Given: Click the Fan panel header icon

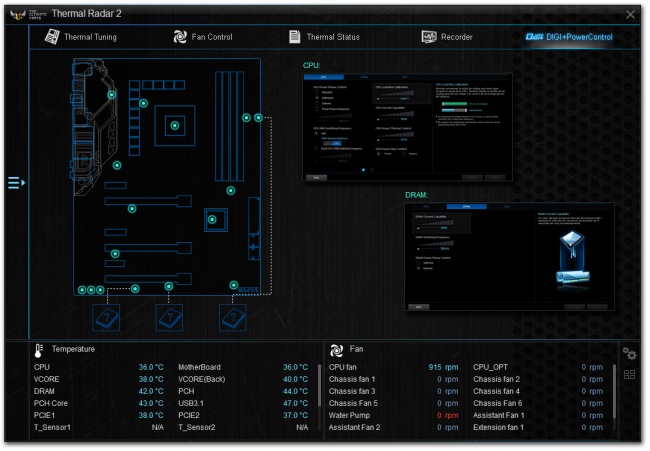Looking at the screenshot, I should point(334,350).
